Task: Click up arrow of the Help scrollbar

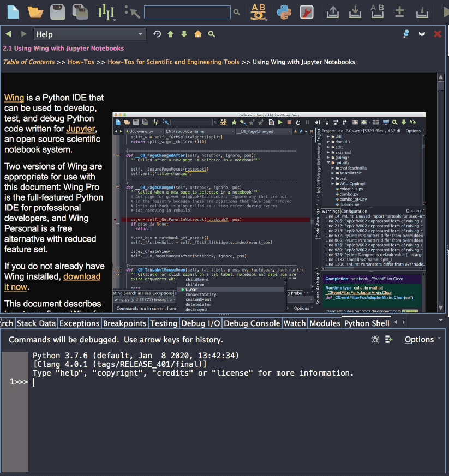Action: click(x=441, y=77)
